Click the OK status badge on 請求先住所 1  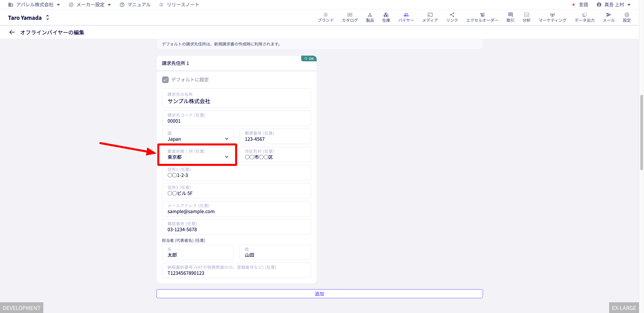(309, 59)
